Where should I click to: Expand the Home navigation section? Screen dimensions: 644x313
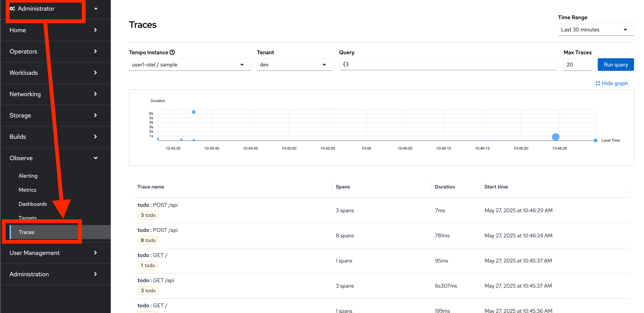point(55,30)
